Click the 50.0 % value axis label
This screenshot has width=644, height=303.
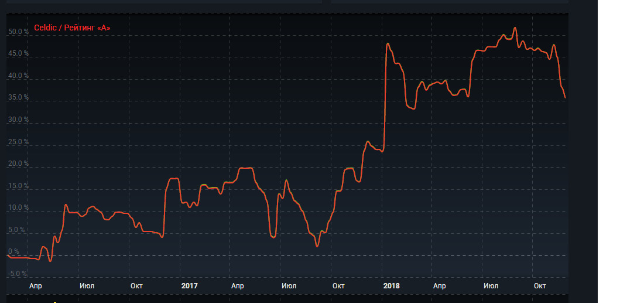click(18, 32)
